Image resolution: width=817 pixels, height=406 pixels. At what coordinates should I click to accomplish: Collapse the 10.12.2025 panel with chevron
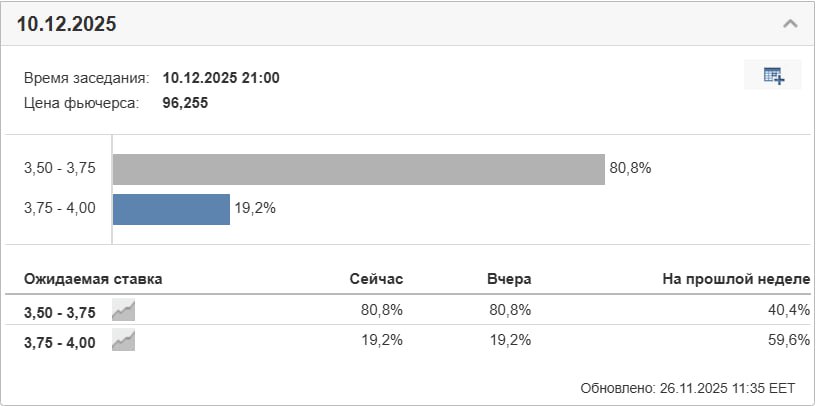pos(790,24)
